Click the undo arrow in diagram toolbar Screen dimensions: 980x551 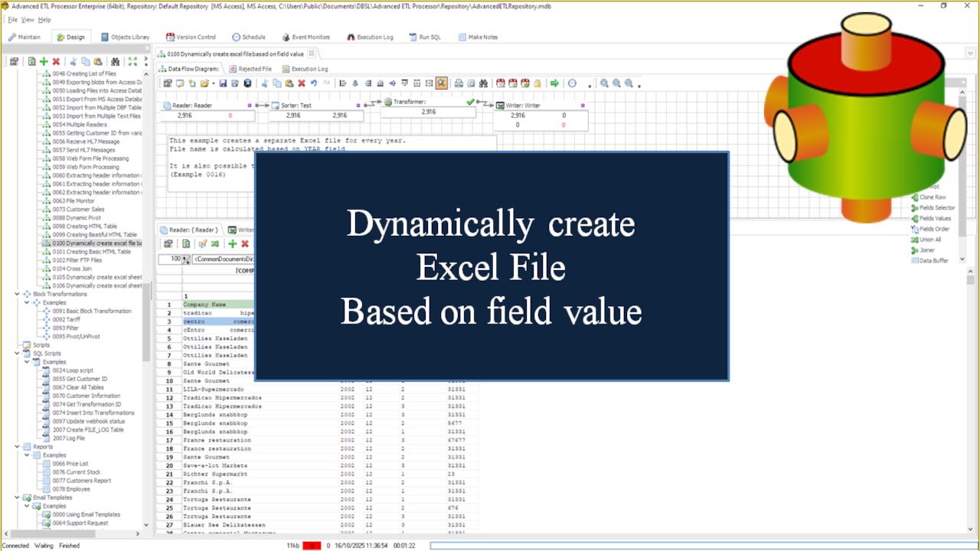coord(314,83)
